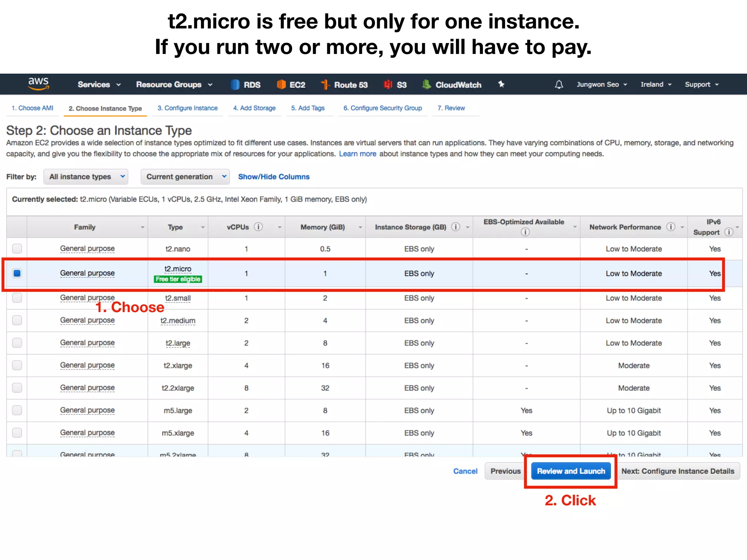The width and height of the screenshot is (747, 560).
Task: Click Up to 10 Gigabit in m5.xlarge row
Action: pyautogui.click(x=634, y=433)
